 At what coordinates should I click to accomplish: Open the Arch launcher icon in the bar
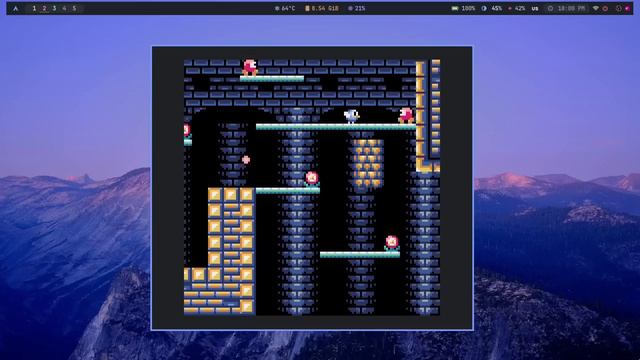click(16, 8)
